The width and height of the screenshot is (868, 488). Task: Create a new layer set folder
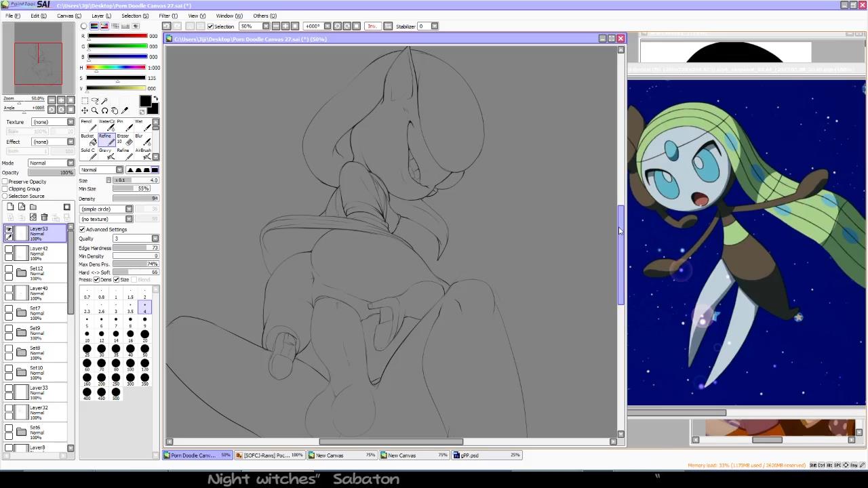(x=33, y=207)
